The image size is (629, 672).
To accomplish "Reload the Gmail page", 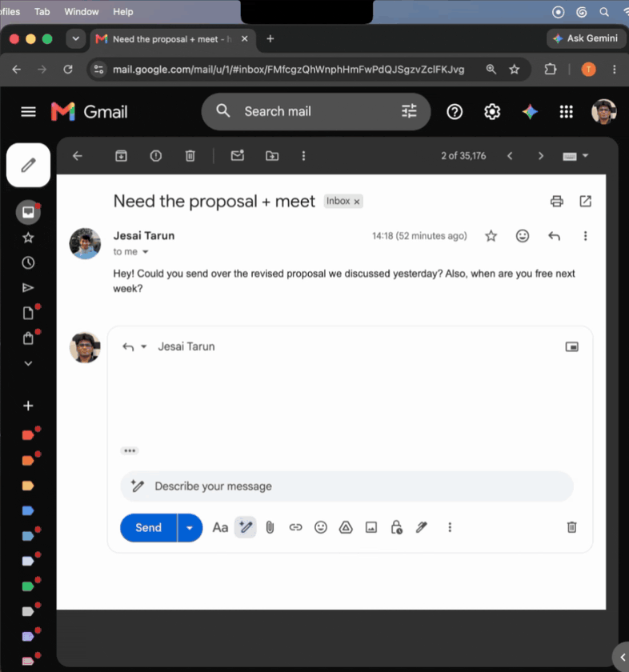I will click(68, 70).
